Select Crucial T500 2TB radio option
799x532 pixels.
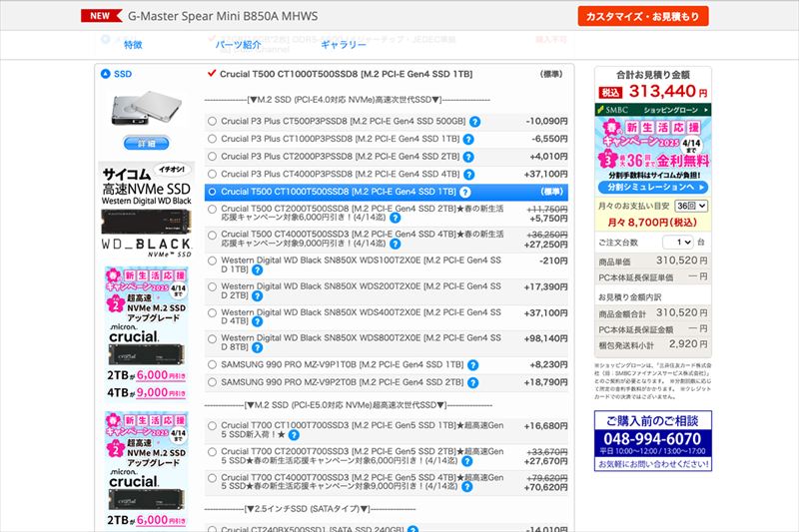pos(212,209)
